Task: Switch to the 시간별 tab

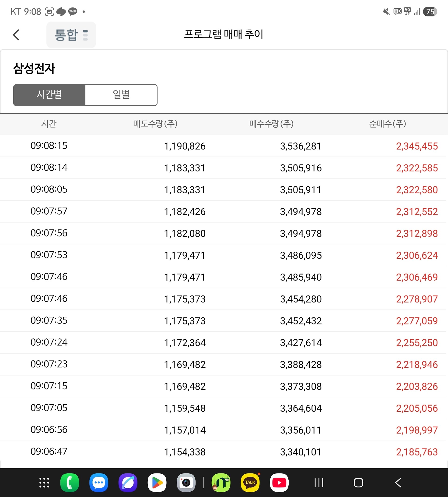Action: pos(49,95)
